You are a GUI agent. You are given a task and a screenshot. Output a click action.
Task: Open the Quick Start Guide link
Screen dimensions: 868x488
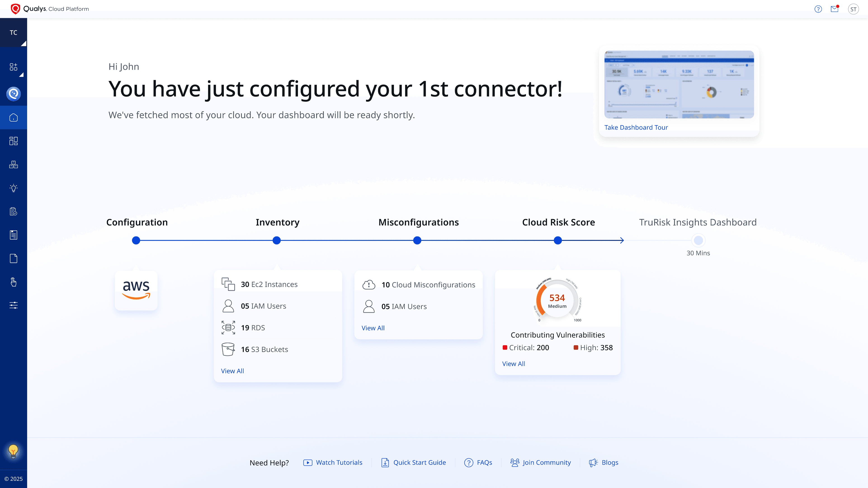coord(413,463)
